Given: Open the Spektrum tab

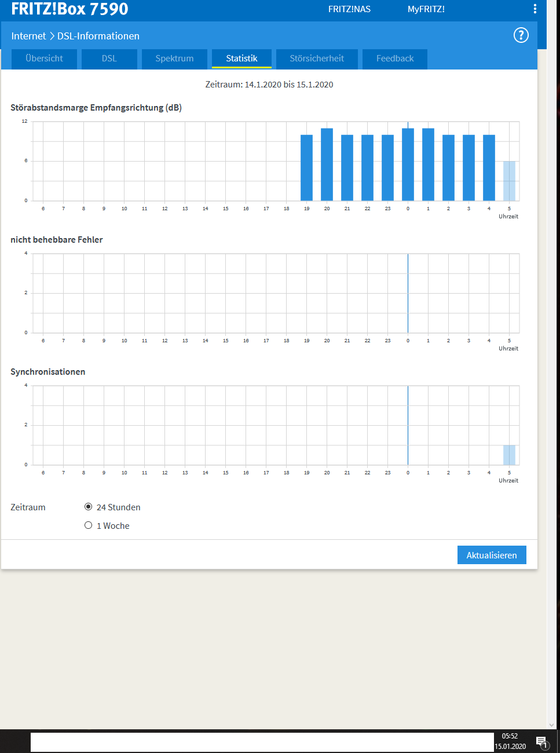Looking at the screenshot, I should point(174,59).
